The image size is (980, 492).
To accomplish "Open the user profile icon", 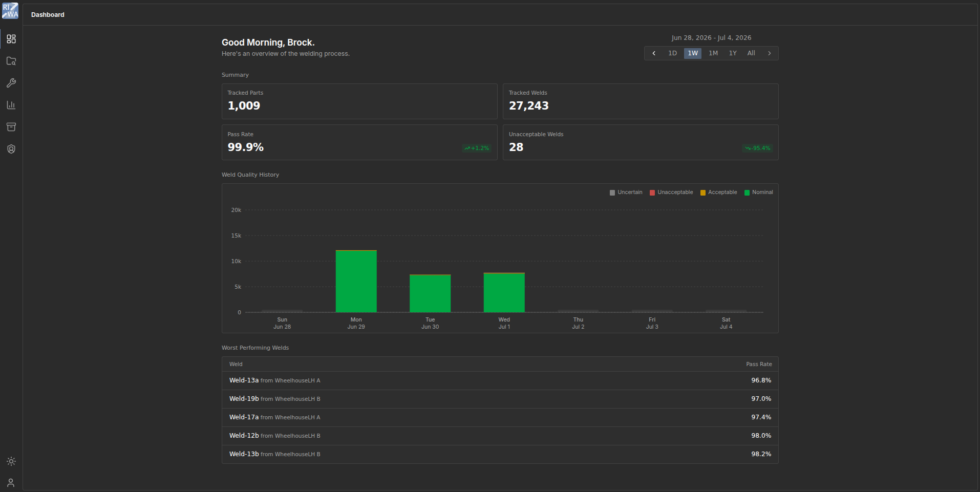I will coord(11,483).
